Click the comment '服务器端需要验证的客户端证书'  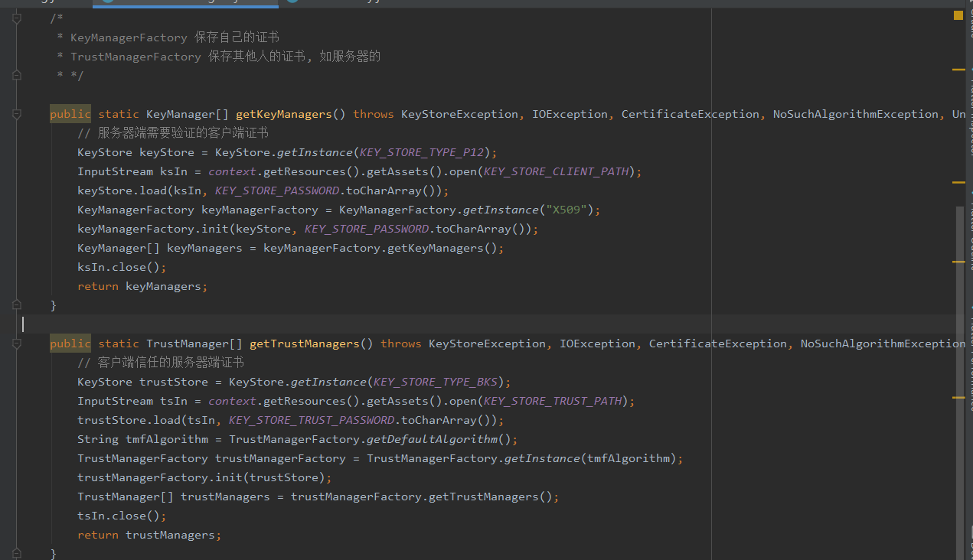coord(173,133)
